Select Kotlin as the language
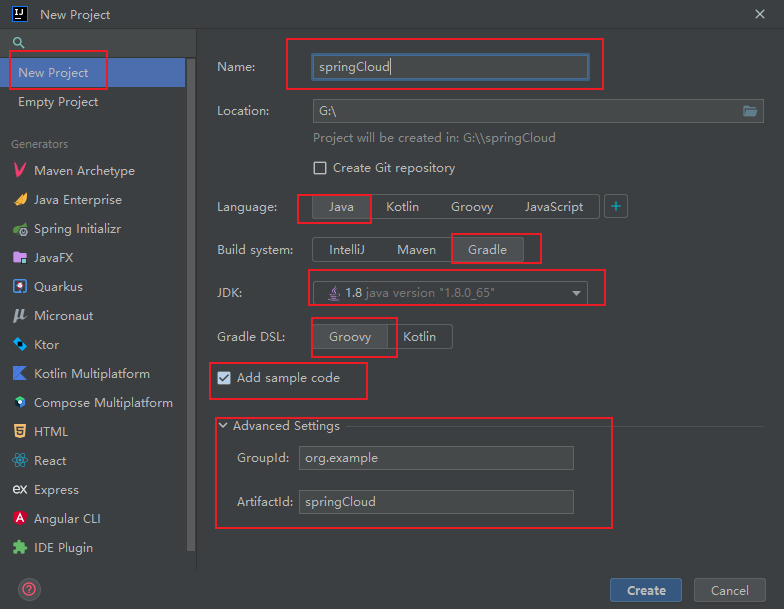This screenshot has height=609, width=784. pyautogui.click(x=402, y=207)
